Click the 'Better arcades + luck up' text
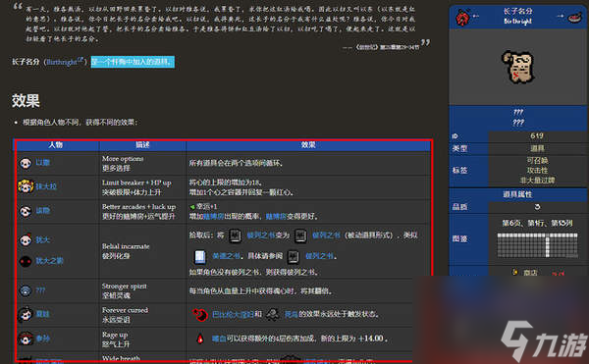The height and width of the screenshot is (364, 589). (x=138, y=207)
